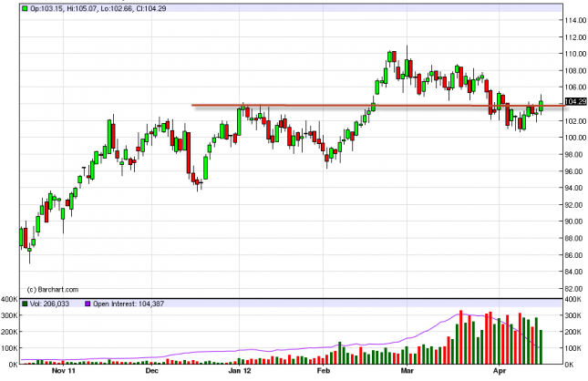Click the 'Apr' date axis label
588x381 pixels.
(x=500, y=371)
